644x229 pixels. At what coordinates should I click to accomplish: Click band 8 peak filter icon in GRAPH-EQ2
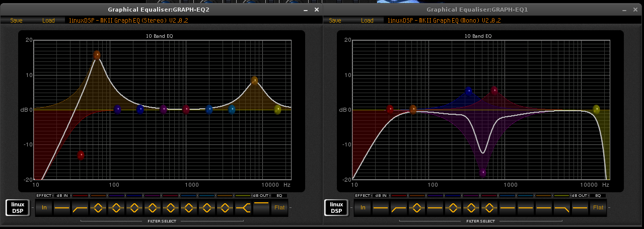pos(207,207)
